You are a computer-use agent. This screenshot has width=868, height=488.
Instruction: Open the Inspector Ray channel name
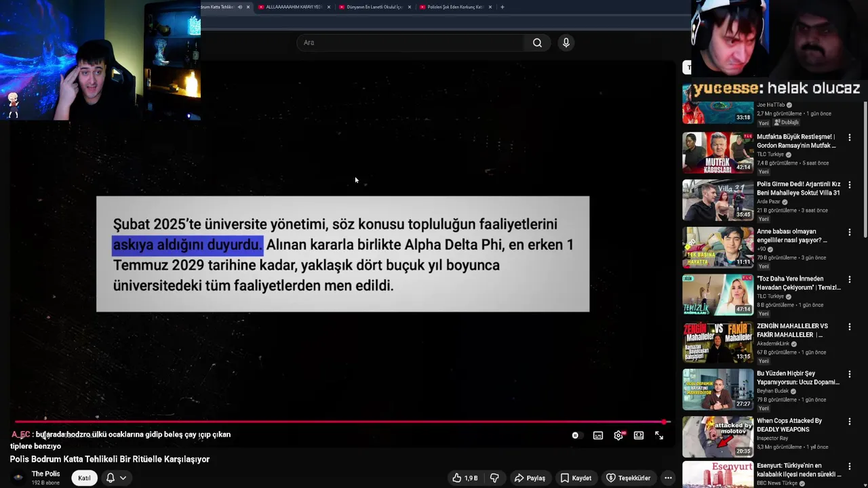772,439
